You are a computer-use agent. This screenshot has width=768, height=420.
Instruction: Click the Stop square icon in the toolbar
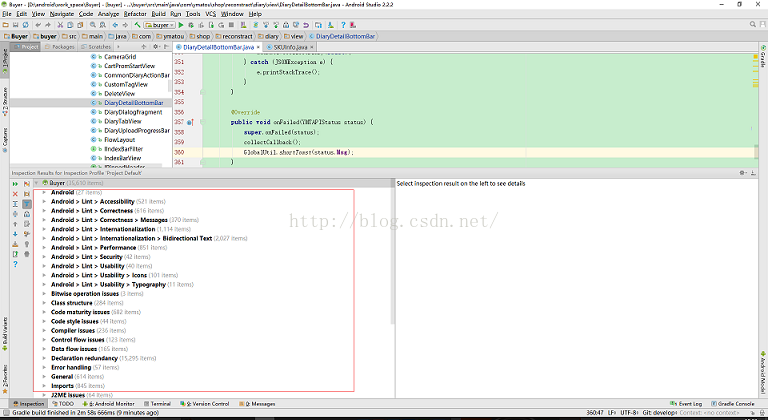(231, 25)
